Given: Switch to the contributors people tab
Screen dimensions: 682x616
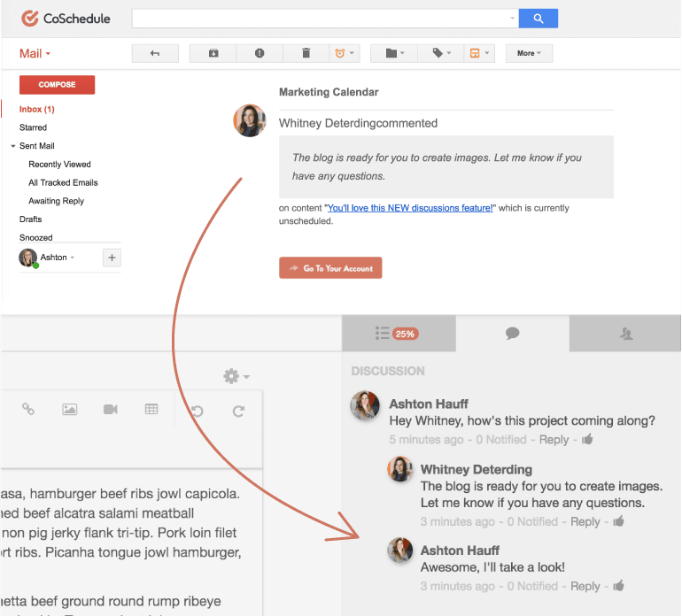Looking at the screenshot, I should pyautogui.click(x=626, y=334).
